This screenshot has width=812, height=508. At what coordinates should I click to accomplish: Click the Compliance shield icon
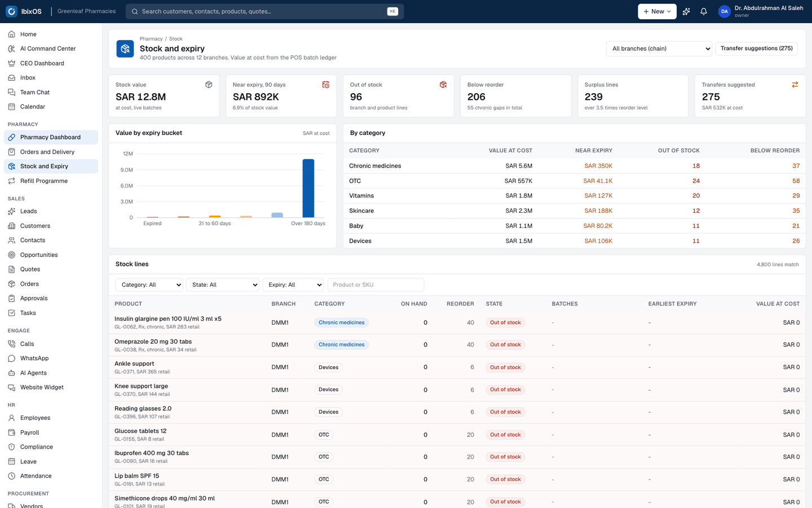pyautogui.click(x=11, y=447)
